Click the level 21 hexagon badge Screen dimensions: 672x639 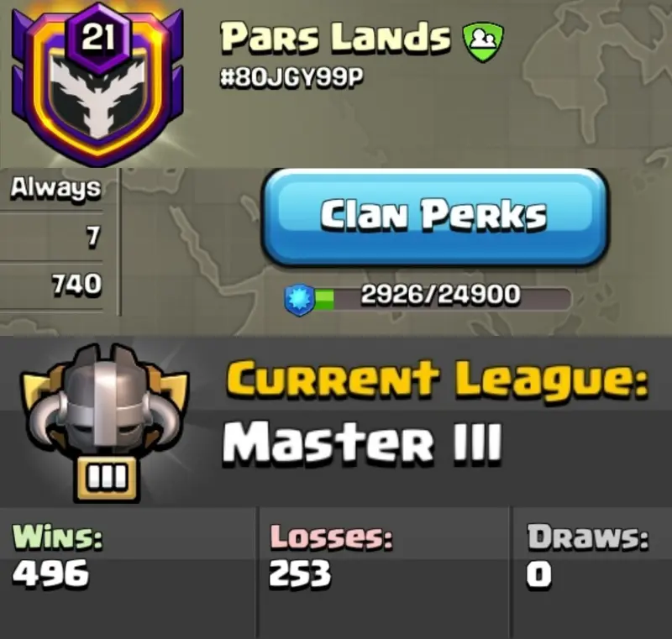[x=97, y=38]
